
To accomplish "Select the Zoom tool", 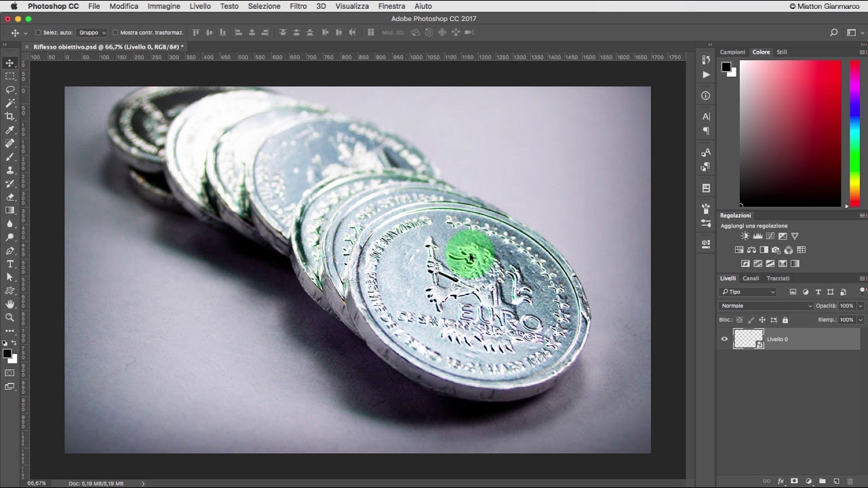I will coord(9,317).
